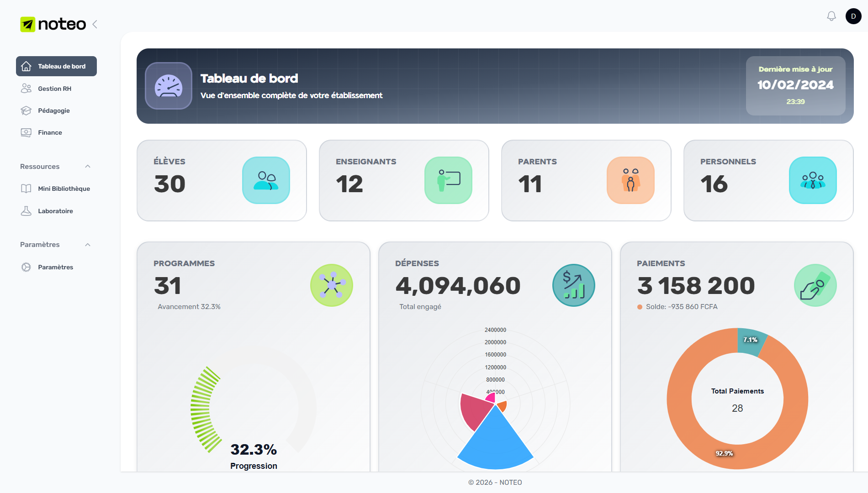Click the blue segment of expenses polar chart
The width and height of the screenshot is (868, 493).
tap(495, 445)
